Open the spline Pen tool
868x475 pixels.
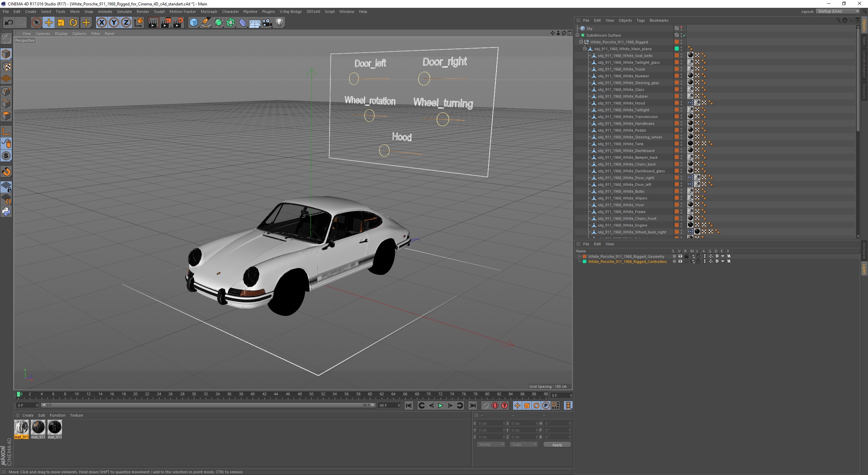[206, 23]
